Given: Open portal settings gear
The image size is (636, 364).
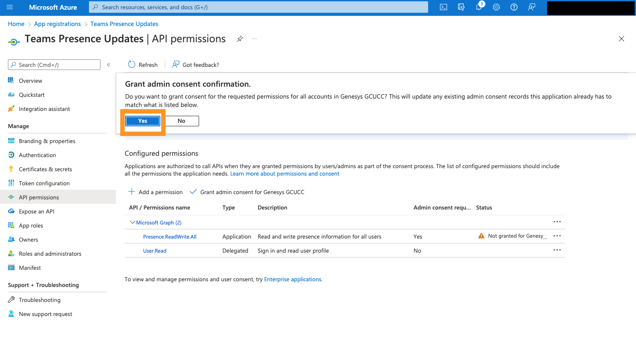Looking at the screenshot, I should click(x=496, y=7).
